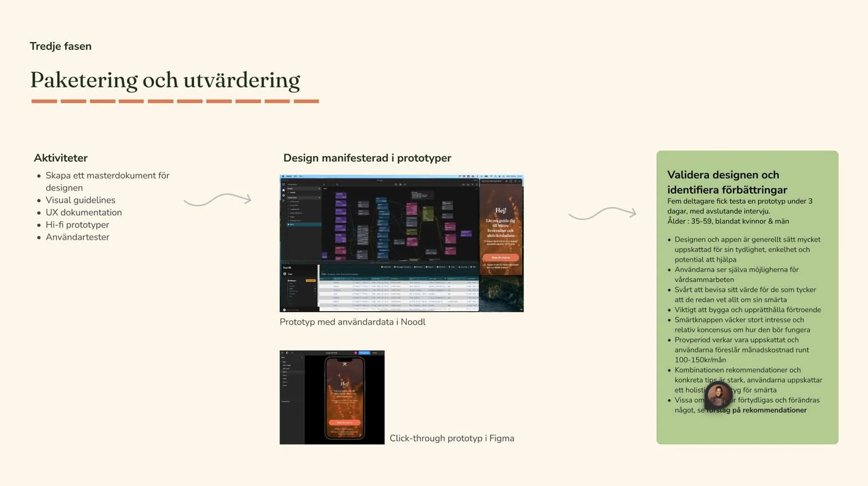Click the blue Share button in Figma screenshot
Screen dimensions: 868x486
[364, 353]
